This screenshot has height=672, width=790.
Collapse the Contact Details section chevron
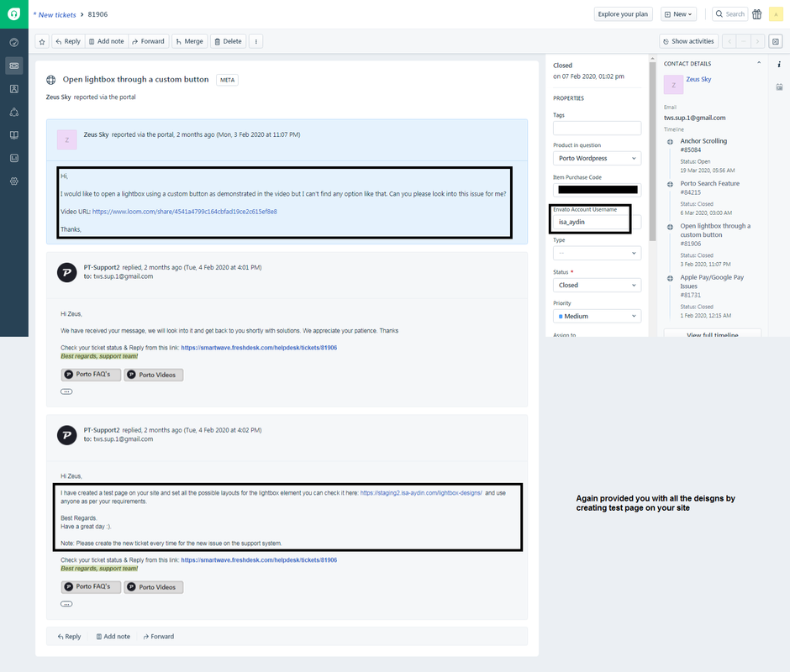click(759, 64)
